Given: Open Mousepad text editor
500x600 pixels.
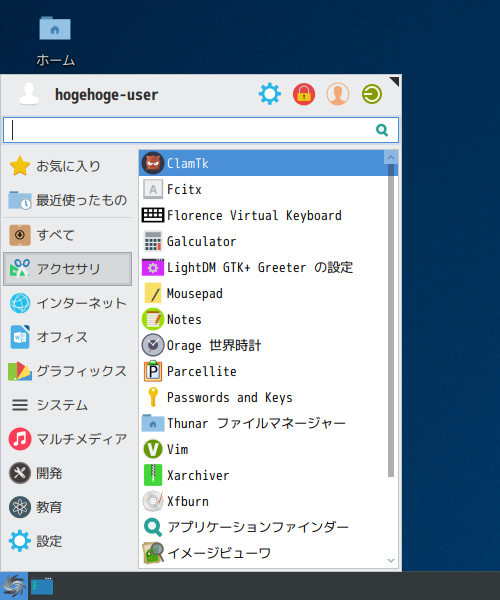Looking at the screenshot, I should (263, 293).
